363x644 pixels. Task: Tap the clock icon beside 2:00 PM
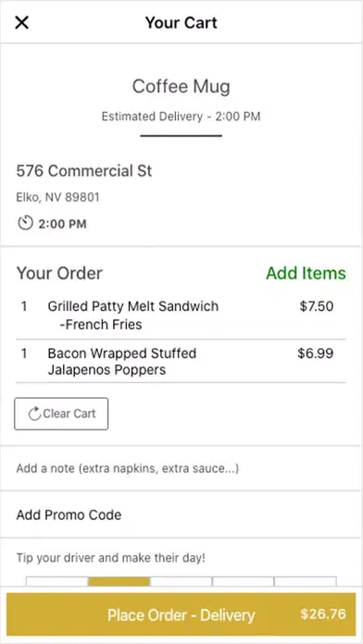pos(25,223)
